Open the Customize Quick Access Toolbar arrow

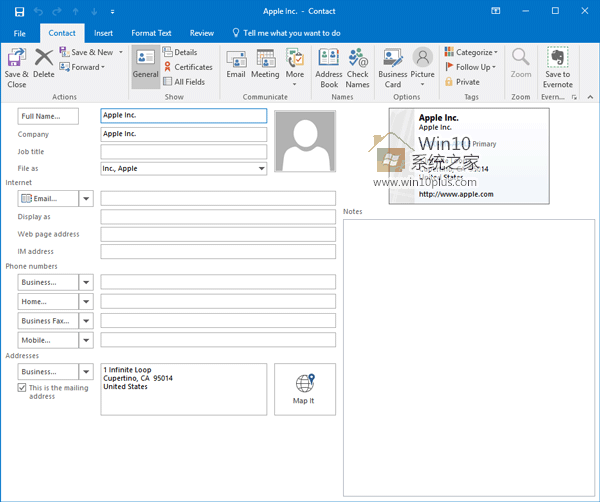[x=112, y=12]
